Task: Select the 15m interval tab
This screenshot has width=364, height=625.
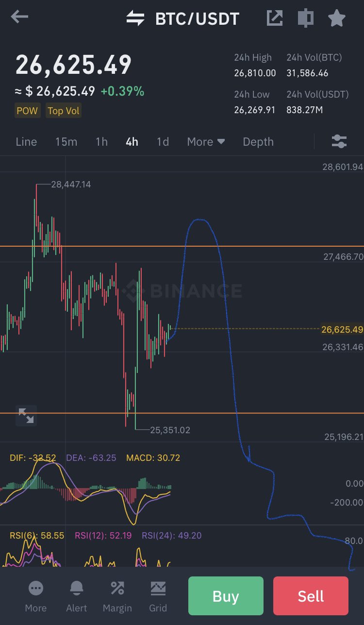Action: click(x=66, y=142)
